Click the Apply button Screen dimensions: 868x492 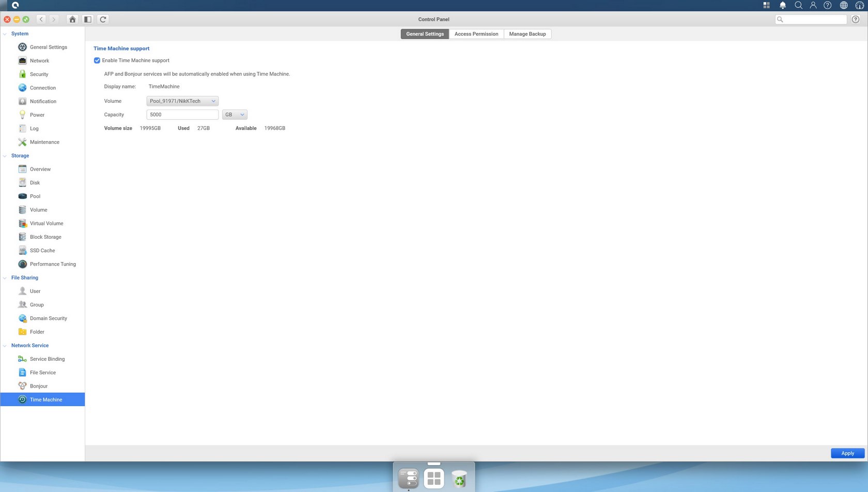[x=847, y=453]
